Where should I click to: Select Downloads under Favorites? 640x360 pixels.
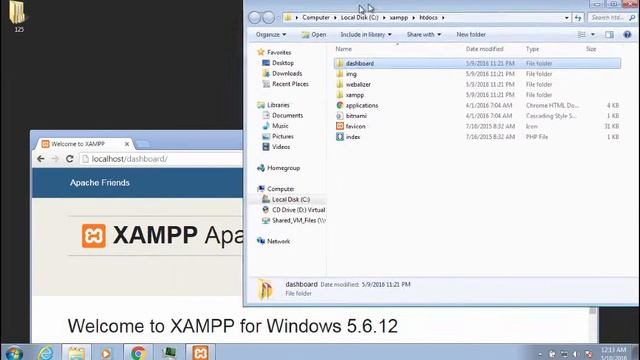287,73
